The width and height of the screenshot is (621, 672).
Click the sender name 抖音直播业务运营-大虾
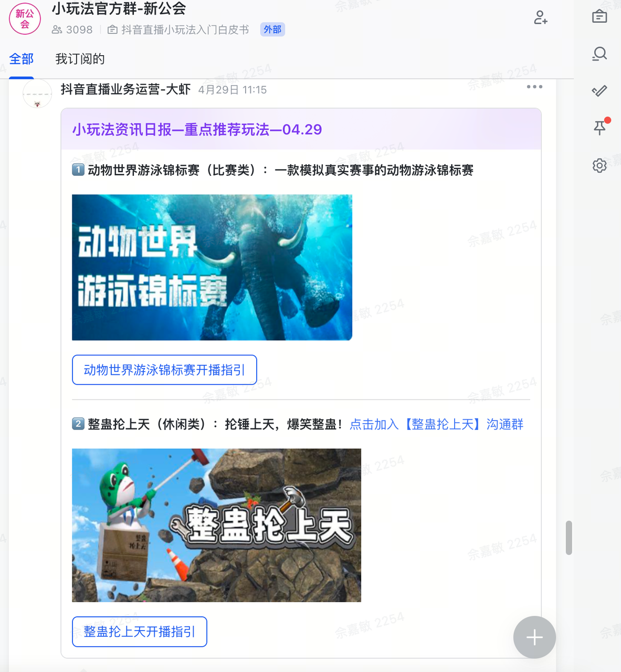125,89
